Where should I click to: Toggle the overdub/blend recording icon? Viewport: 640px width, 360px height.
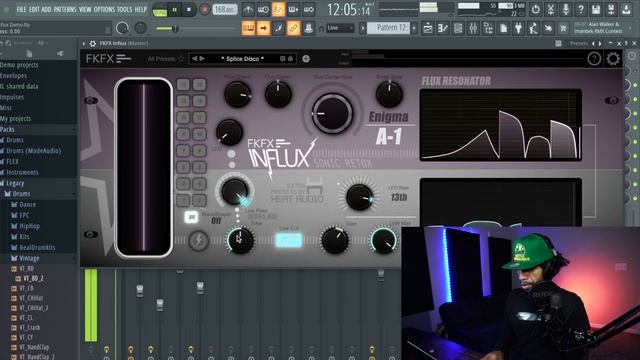293,9
